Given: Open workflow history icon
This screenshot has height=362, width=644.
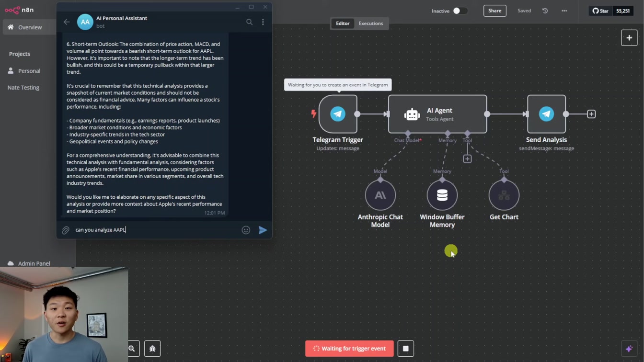Looking at the screenshot, I should (x=545, y=11).
